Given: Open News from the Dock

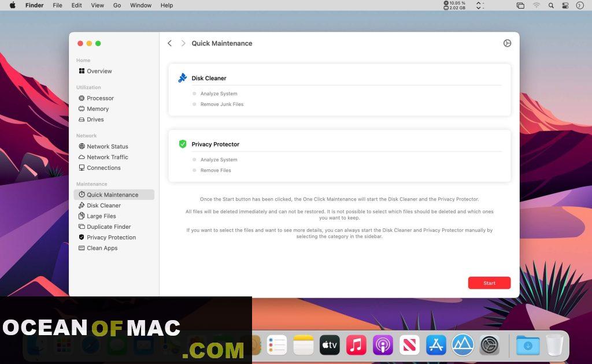Looking at the screenshot, I should (x=409, y=345).
